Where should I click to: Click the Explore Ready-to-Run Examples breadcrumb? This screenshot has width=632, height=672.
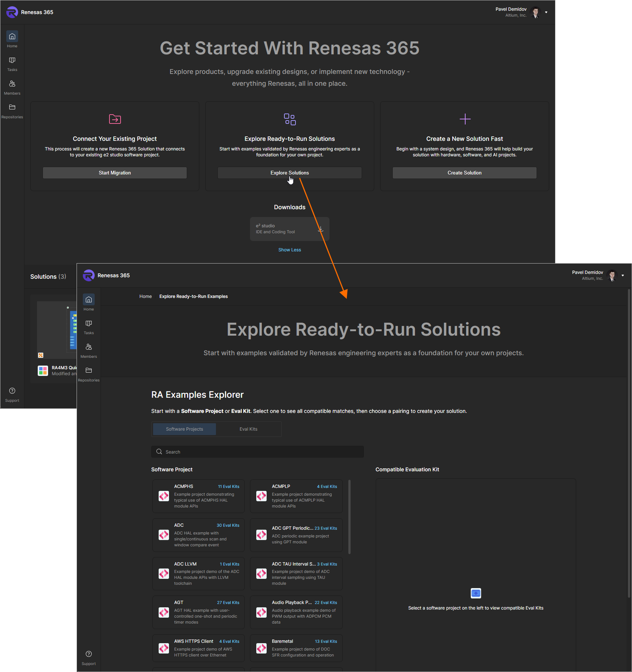tap(193, 296)
